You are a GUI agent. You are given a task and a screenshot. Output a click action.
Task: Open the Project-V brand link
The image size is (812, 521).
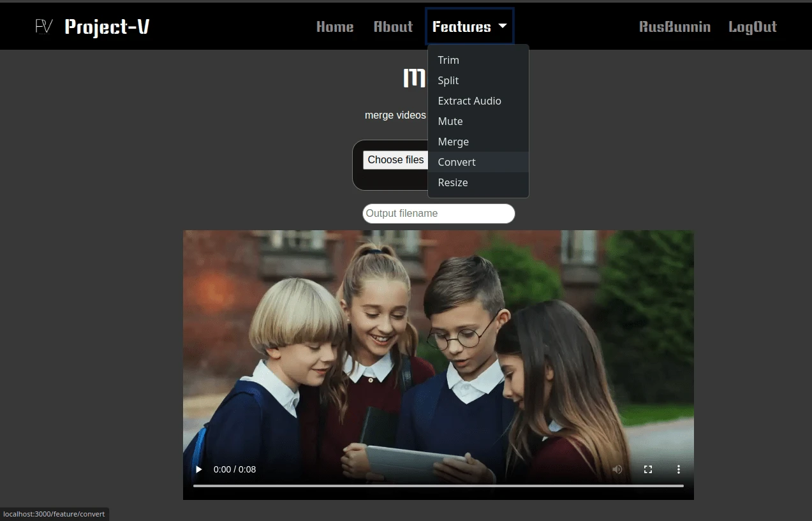[107, 27]
